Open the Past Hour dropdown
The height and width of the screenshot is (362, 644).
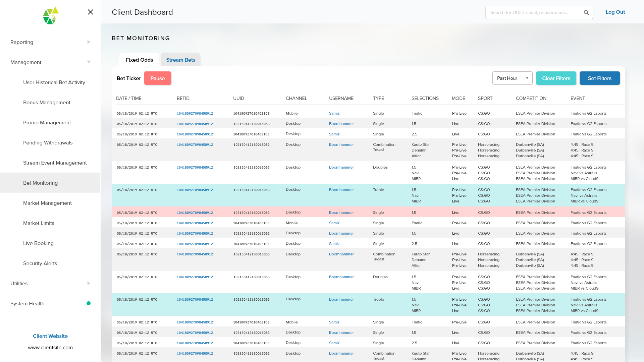[512, 78]
